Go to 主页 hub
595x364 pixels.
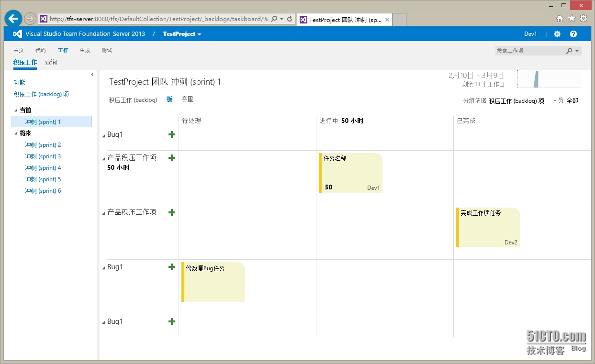(19, 50)
